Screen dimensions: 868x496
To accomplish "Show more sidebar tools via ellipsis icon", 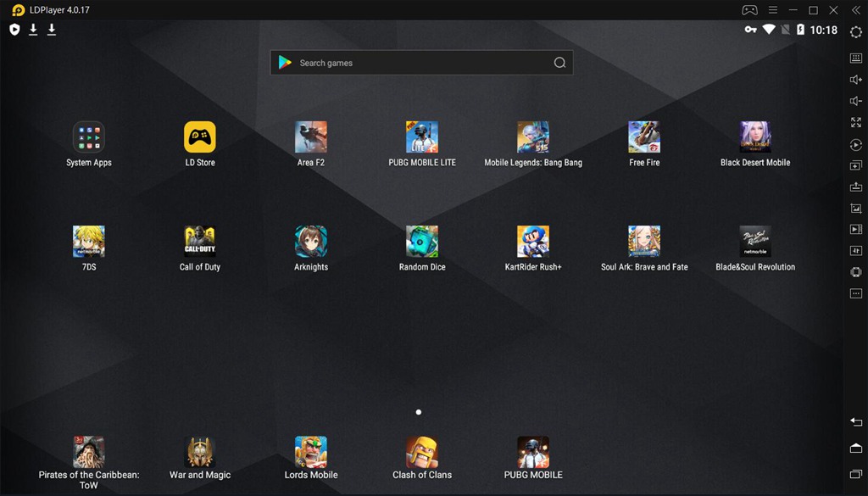I will tap(856, 293).
